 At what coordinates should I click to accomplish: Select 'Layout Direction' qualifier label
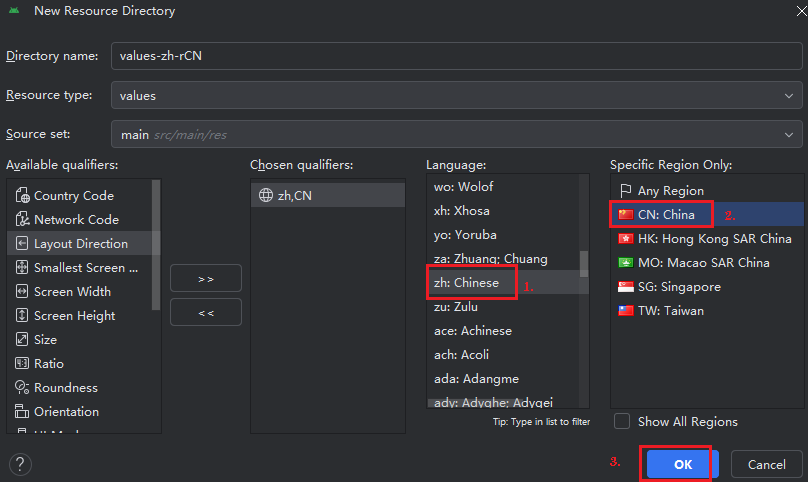pyautogui.click(x=81, y=244)
